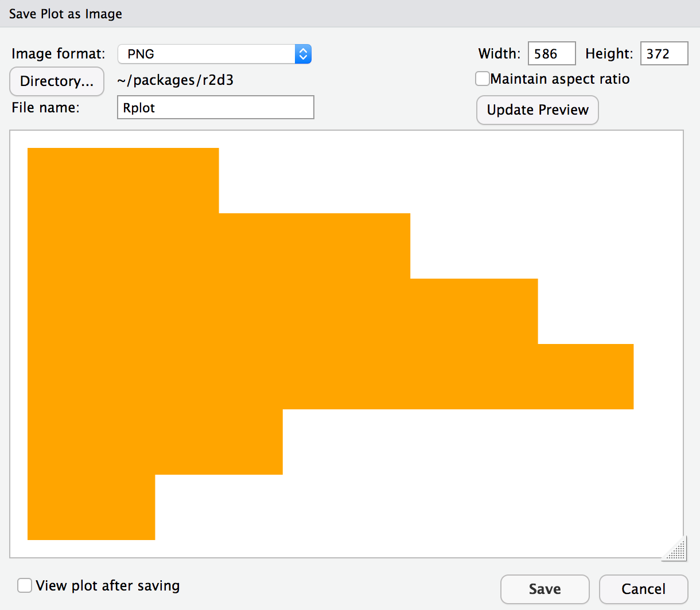The width and height of the screenshot is (700, 610).
Task: Focus the File name field containing Rplot
Action: pos(215,108)
